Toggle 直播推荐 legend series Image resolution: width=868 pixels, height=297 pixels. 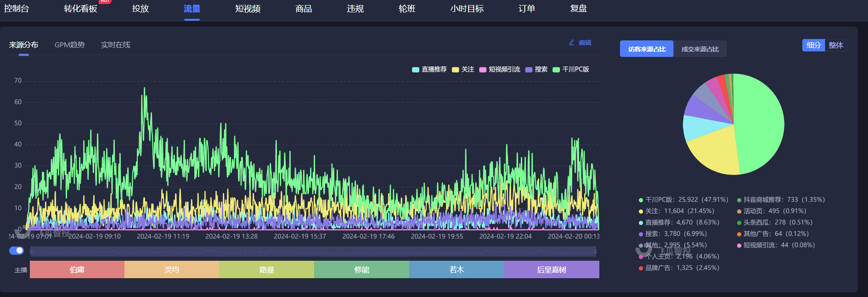(429, 69)
